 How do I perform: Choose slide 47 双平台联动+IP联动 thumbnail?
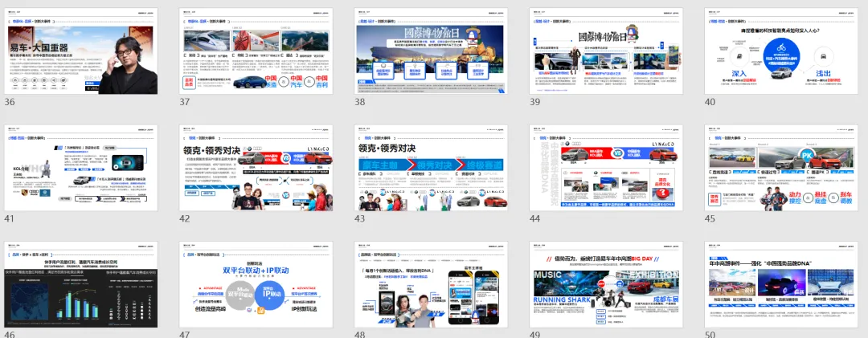click(x=256, y=284)
